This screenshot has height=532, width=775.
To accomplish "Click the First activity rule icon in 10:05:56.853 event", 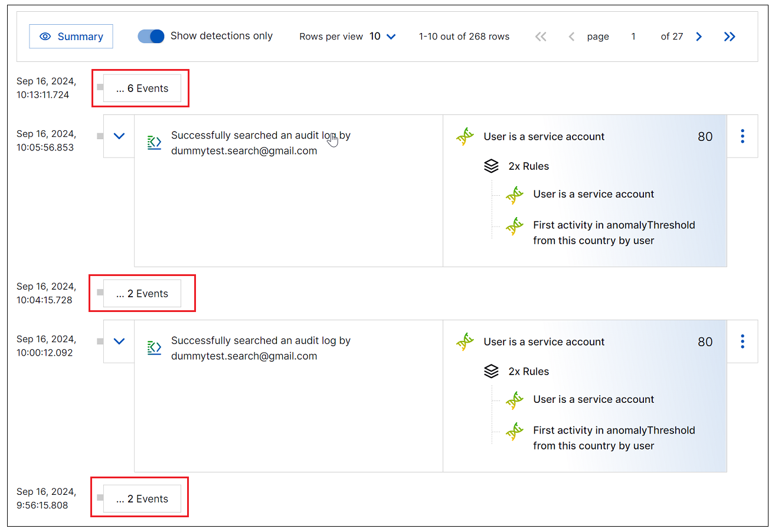I will tap(515, 226).
